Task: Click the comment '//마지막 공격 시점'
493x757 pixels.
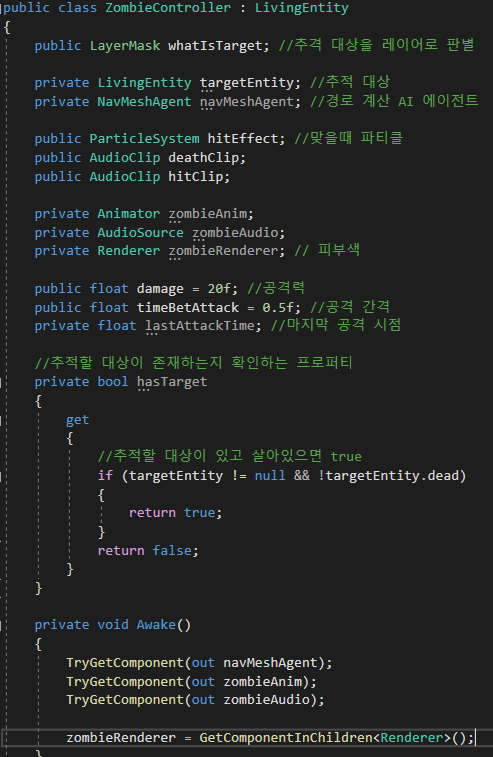Action: click(336, 325)
